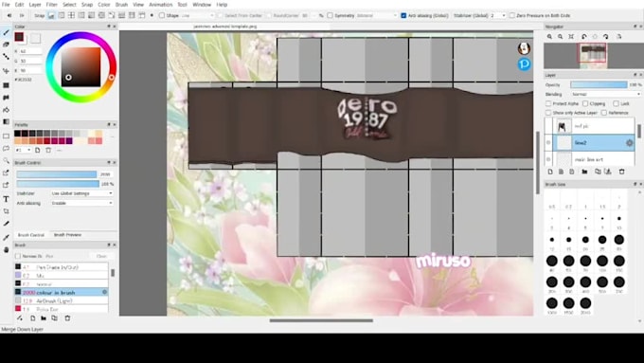Click the layer Opacity slider

(x=599, y=84)
